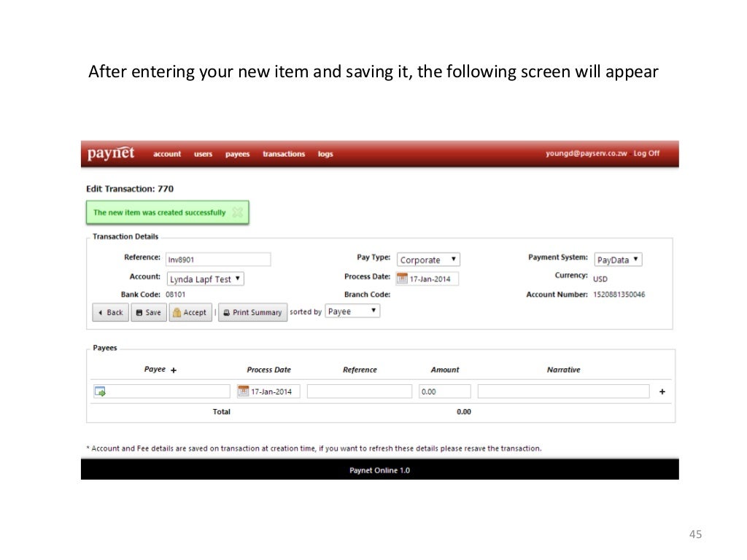The height and width of the screenshot is (560, 747).
Task: Open the Process Date calendar in Transaction Details
Action: coord(402,279)
